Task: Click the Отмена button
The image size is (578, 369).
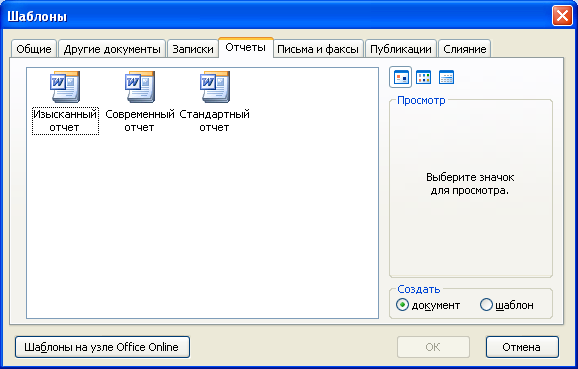Action: coord(522,347)
